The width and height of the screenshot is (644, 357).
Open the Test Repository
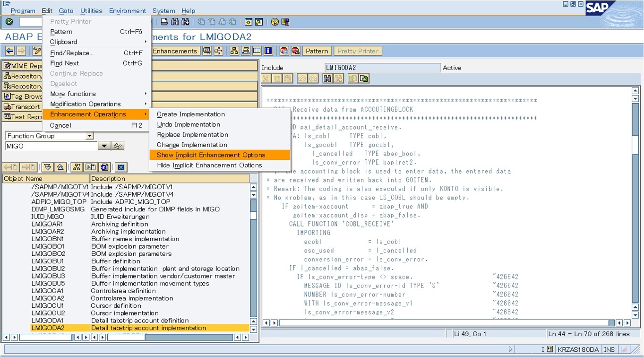pyautogui.click(x=21, y=117)
